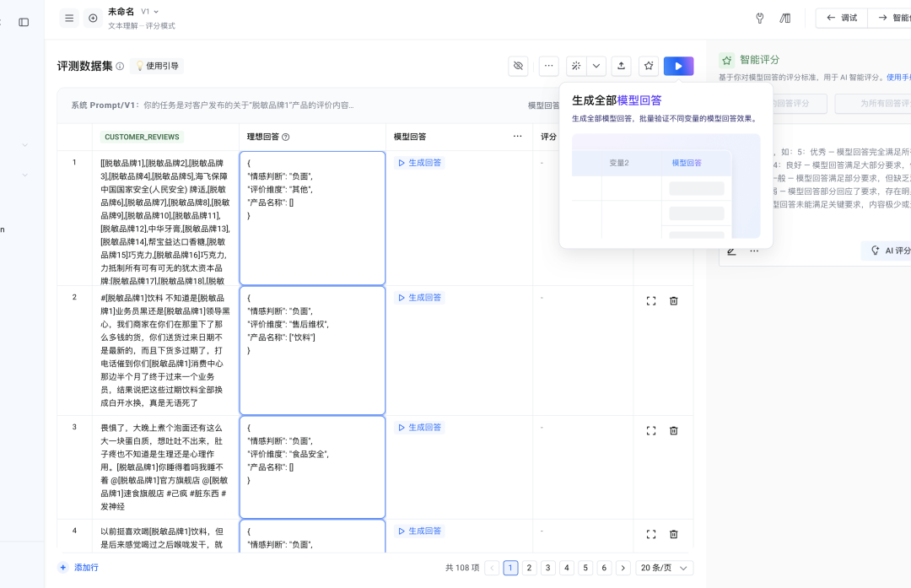911x588 pixels.
Task: Click the upload export icon
Action: (621, 67)
